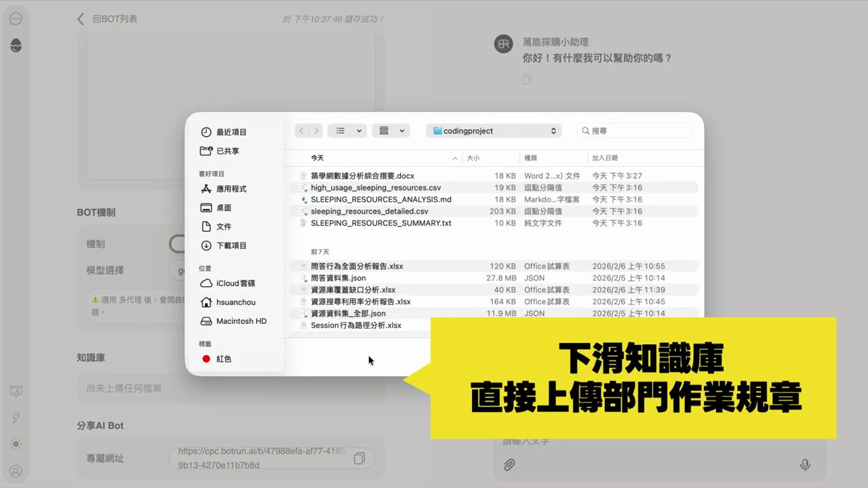Open the presentation board icon in left rail

click(16, 392)
